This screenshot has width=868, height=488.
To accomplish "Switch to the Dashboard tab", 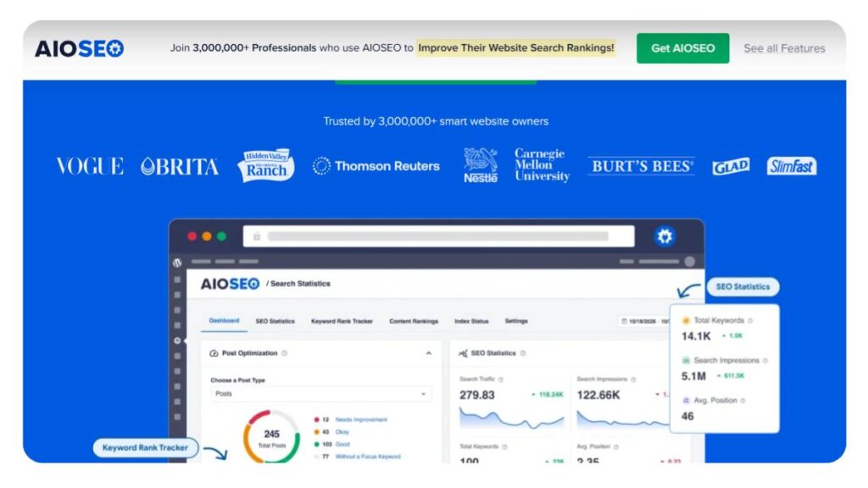I will (x=224, y=321).
